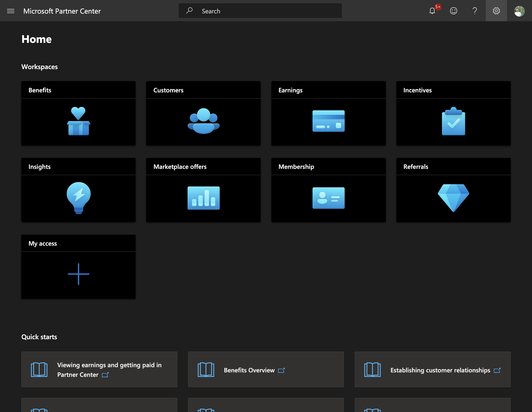This screenshot has width=532, height=412.
Task: Open the help question mark icon
Action: coord(475,11)
